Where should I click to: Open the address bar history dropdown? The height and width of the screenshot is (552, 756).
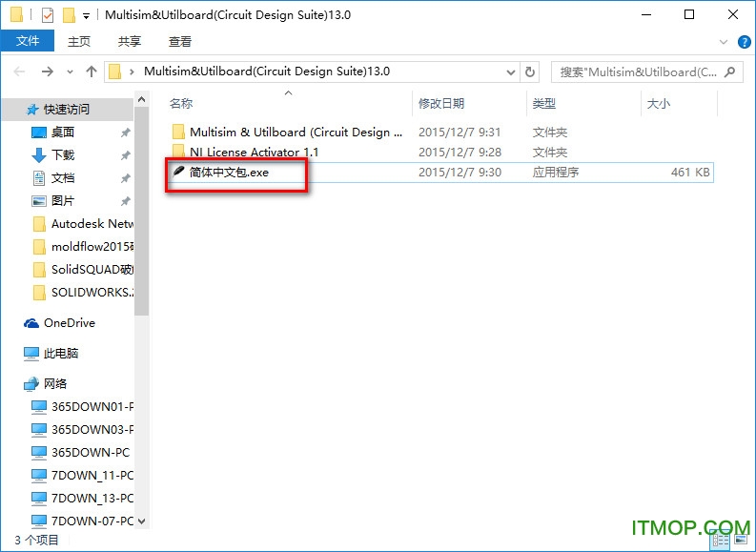[x=511, y=72]
